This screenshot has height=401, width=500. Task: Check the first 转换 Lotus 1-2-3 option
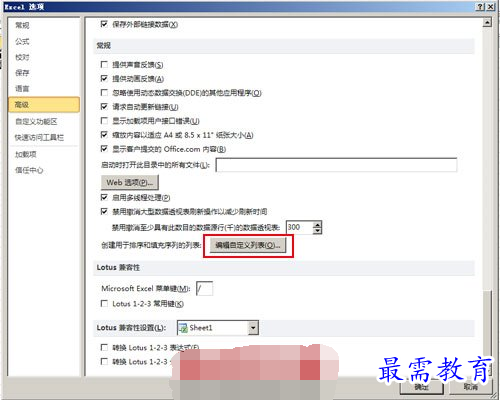click(x=104, y=348)
